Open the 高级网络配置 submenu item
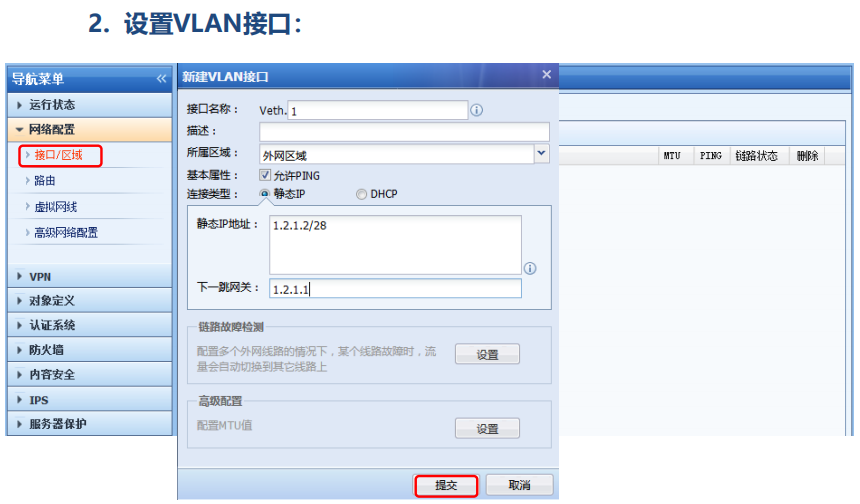The width and height of the screenshot is (860, 504). (x=66, y=233)
